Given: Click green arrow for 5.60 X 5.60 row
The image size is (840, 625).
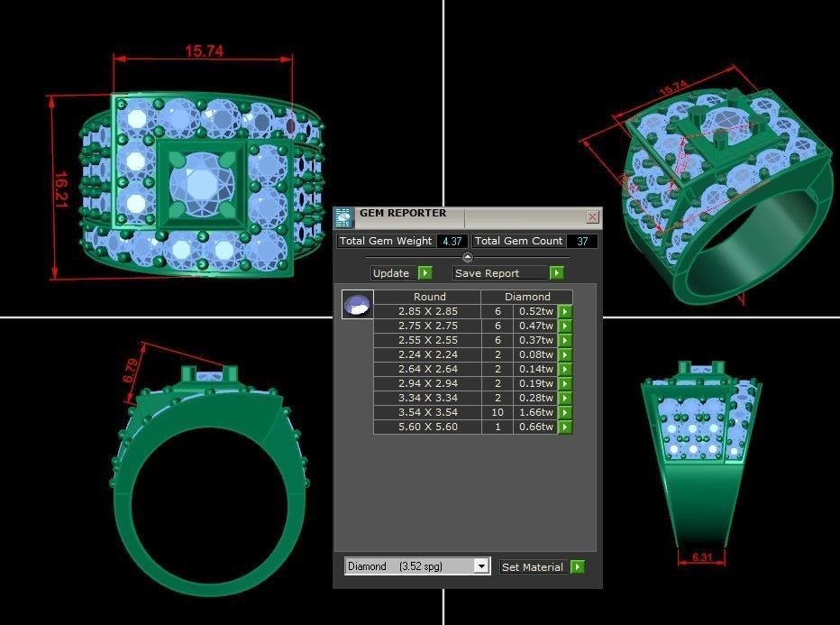Looking at the screenshot, I should [x=565, y=427].
